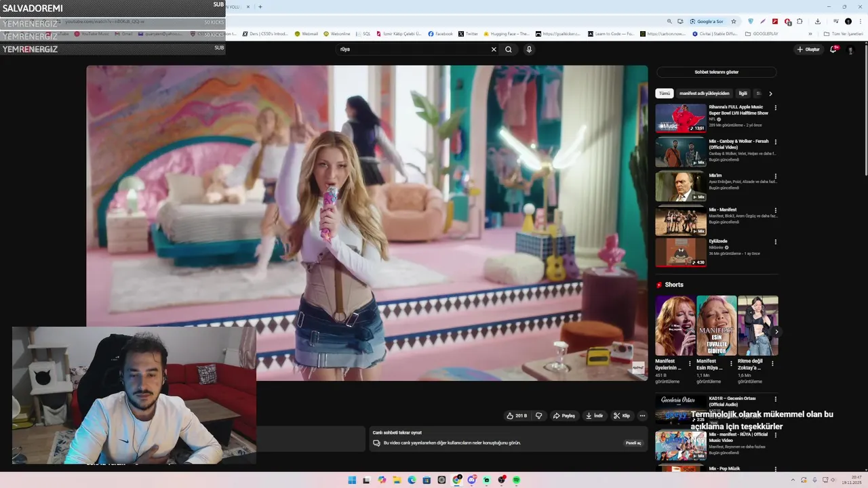Clear the YouTube search box text
Screen dimensions: 868x488
pos(494,49)
